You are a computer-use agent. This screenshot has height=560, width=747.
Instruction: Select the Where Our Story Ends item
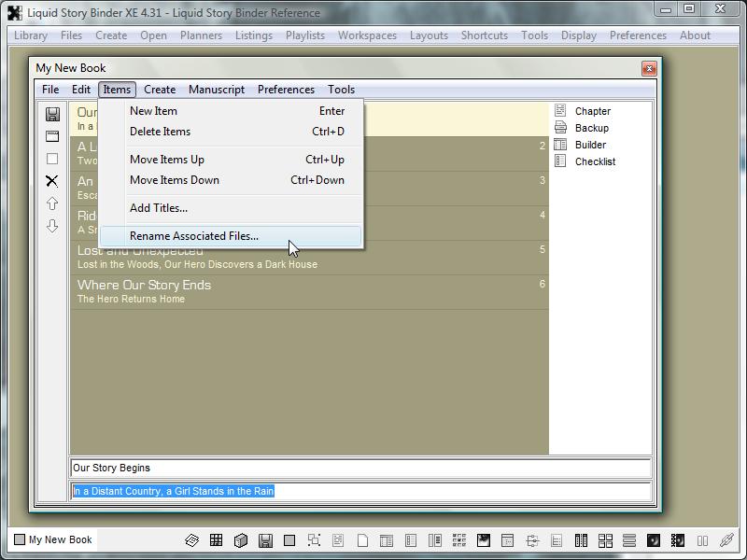(x=144, y=286)
